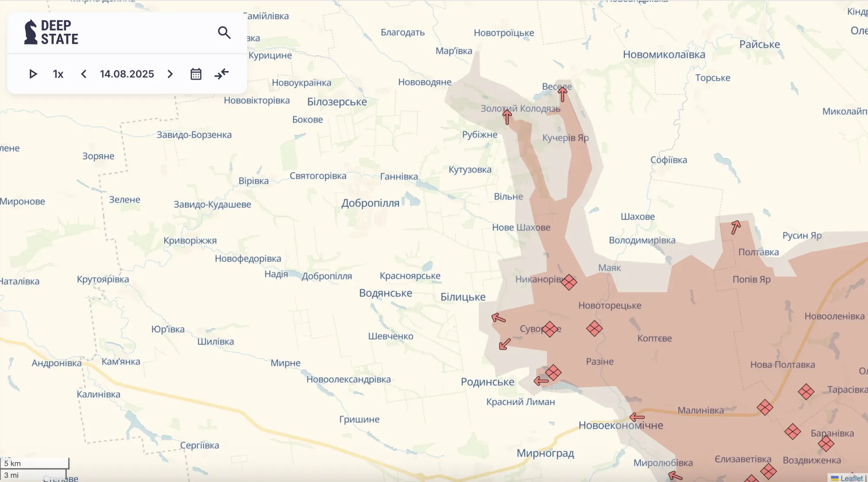The image size is (868, 482).
Task: Click the clash marker near Никанорівка
Action: [569, 282]
